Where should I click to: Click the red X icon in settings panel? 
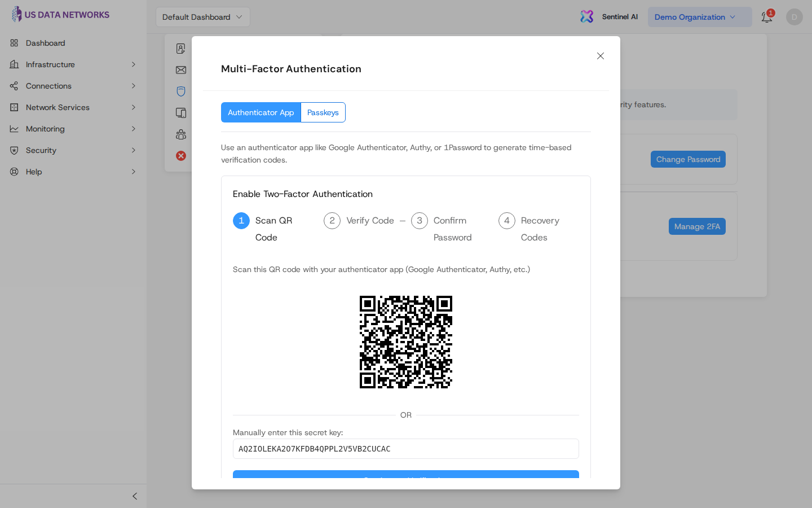click(x=181, y=156)
